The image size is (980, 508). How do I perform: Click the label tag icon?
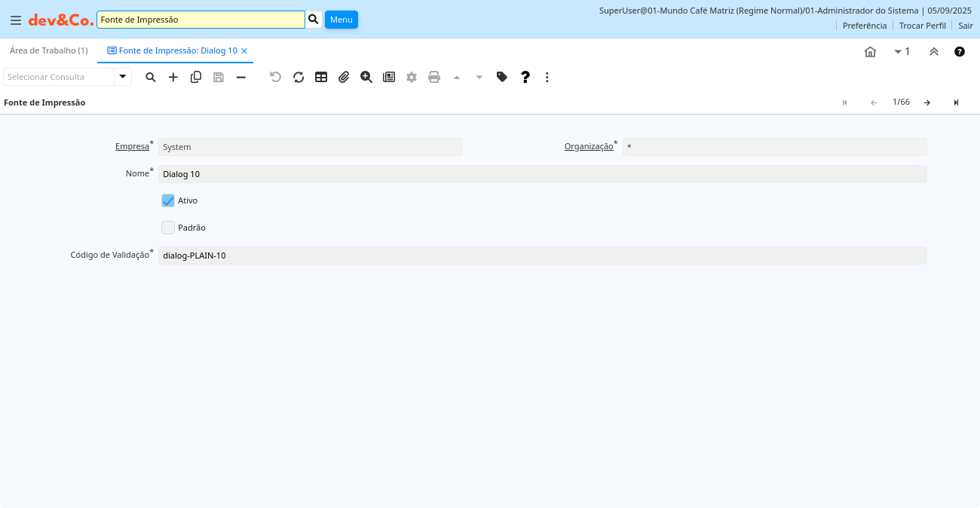502,77
